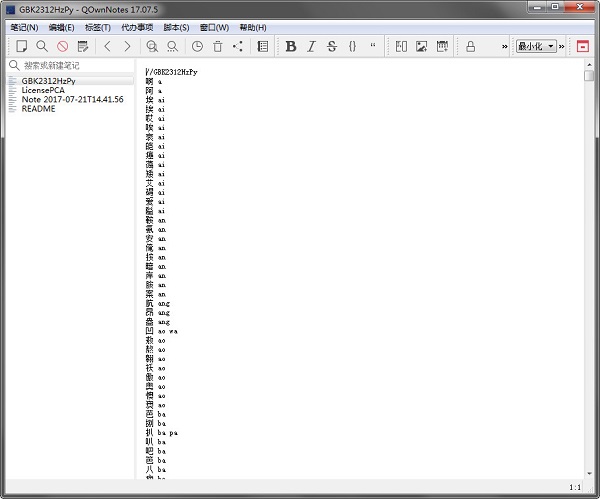This screenshot has height=499, width=600.
Task: Go forward with the right arrow icon
Action: [127, 46]
